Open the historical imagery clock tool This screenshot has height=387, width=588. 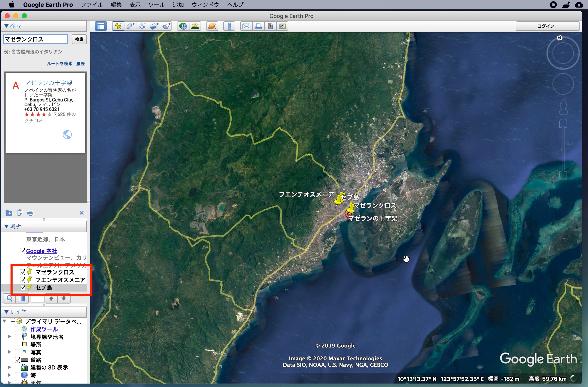183,26
